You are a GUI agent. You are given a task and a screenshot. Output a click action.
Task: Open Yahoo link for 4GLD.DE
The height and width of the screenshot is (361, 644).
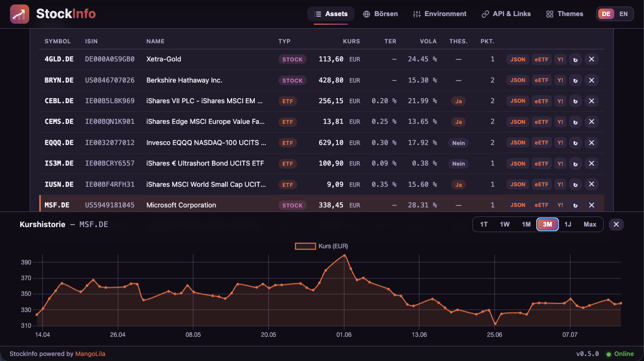[x=560, y=59]
